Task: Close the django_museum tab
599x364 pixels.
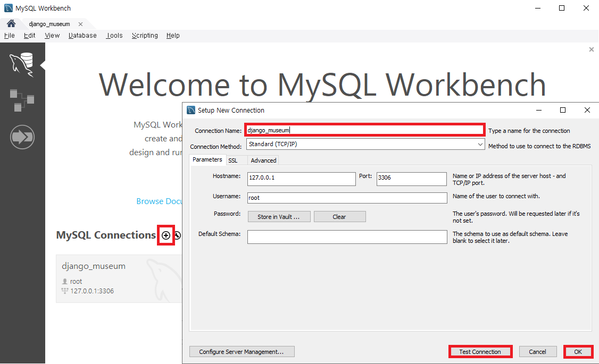Action: pyautogui.click(x=81, y=24)
